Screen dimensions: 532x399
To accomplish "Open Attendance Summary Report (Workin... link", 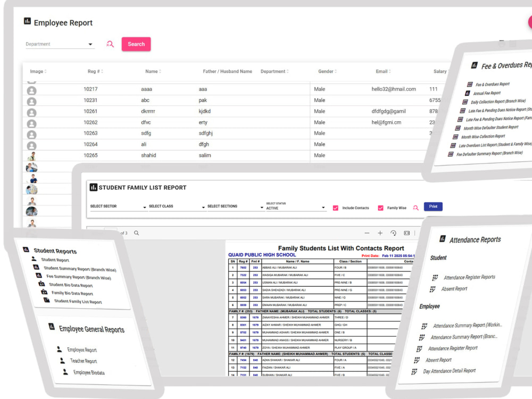I will click(467, 326).
